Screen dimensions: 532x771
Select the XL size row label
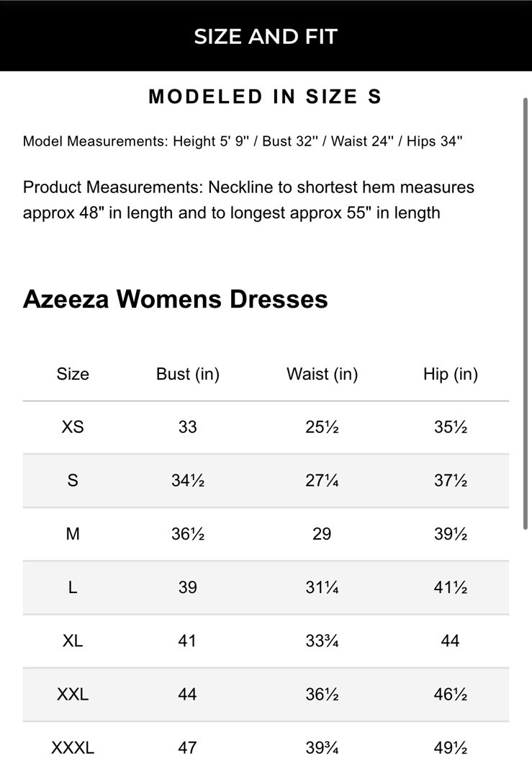(73, 641)
